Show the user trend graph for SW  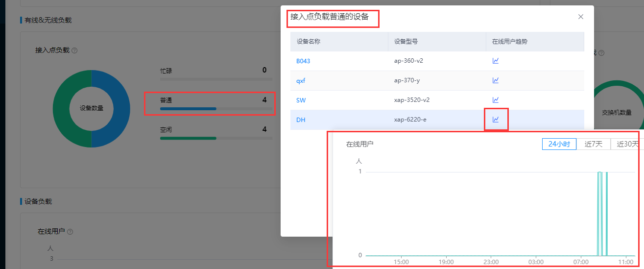pos(496,100)
